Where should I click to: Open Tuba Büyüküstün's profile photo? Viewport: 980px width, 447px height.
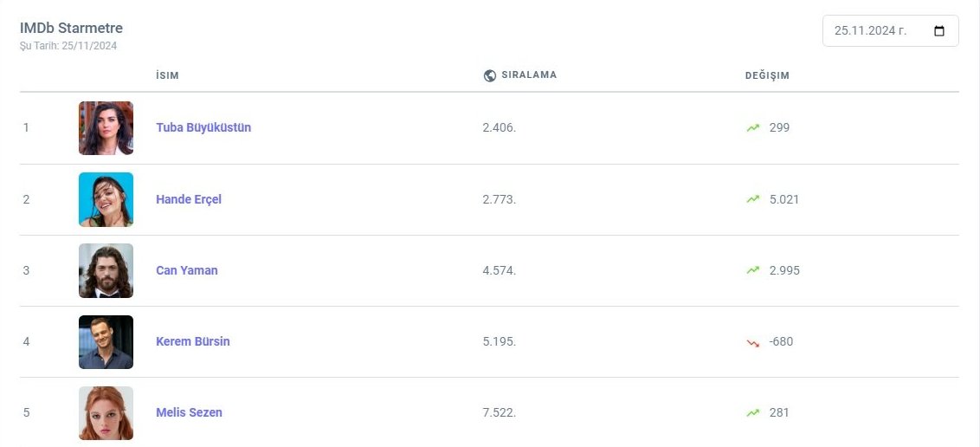(106, 128)
